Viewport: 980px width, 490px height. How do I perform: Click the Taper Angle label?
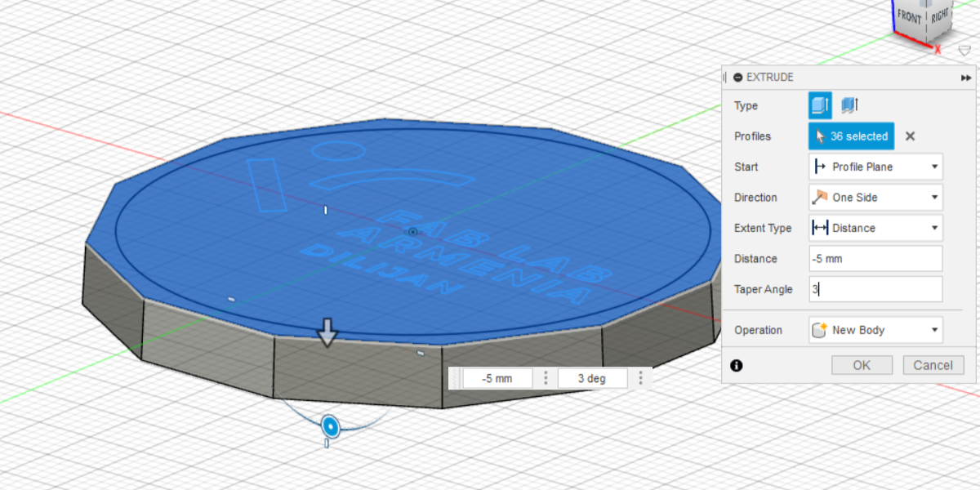pos(763,289)
